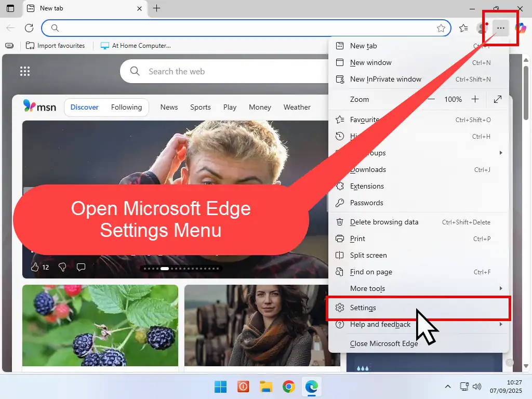Choose New InPrivate window menu item
The image size is (532, 399).
click(385, 79)
